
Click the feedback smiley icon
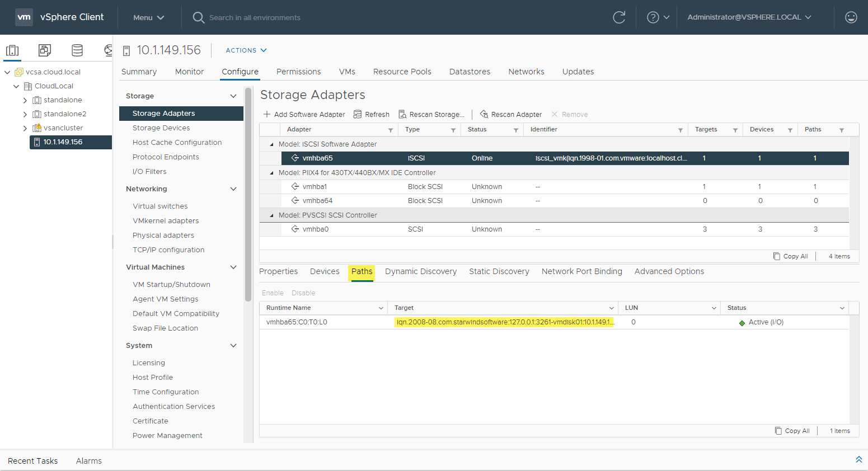coord(851,17)
